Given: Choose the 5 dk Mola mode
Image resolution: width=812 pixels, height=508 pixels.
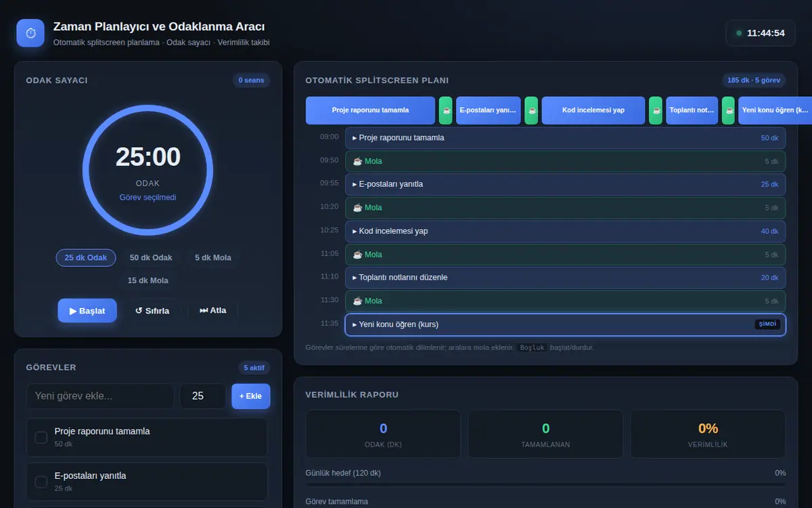Looking at the screenshot, I should (x=213, y=257).
